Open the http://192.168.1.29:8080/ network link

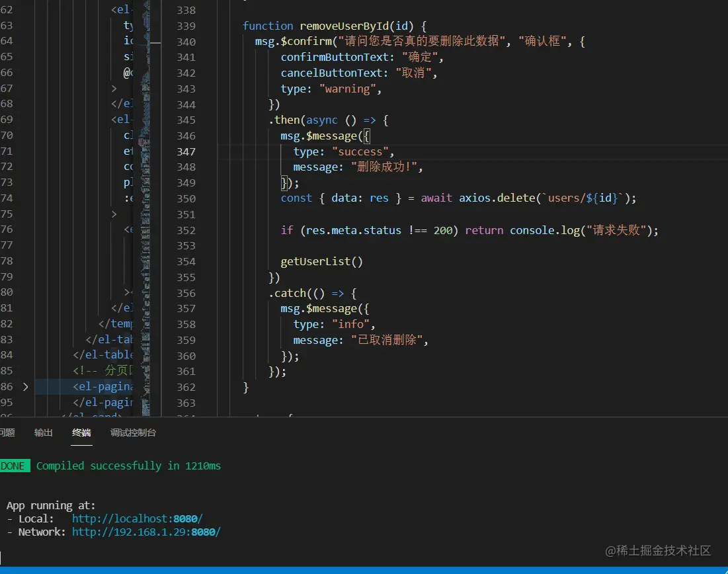click(x=145, y=532)
